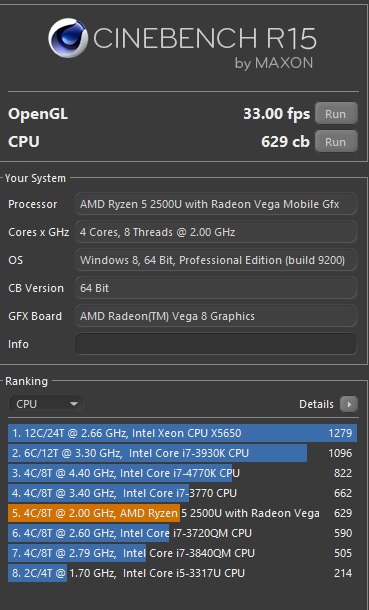Select the Core i7-3840QM ranking entry

pyautogui.click(x=182, y=553)
